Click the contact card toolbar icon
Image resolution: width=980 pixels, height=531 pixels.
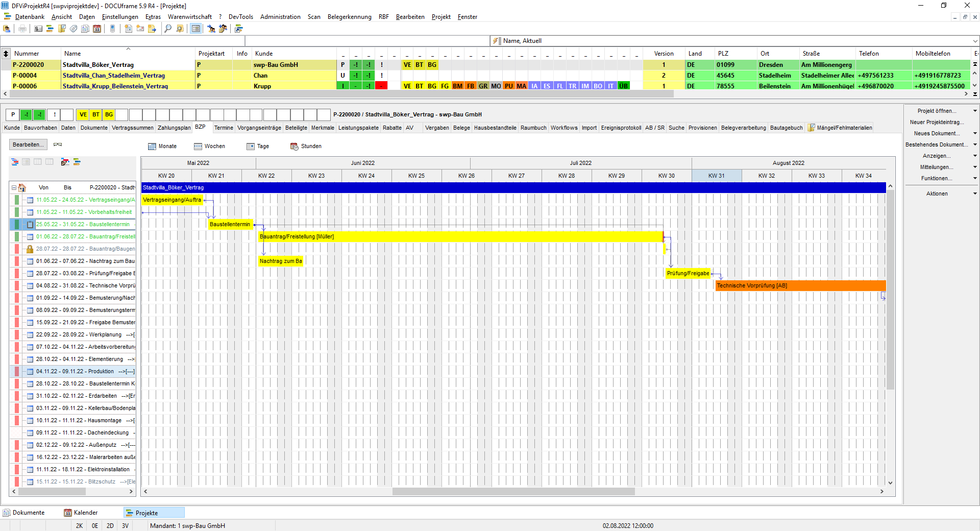(x=38, y=29)
